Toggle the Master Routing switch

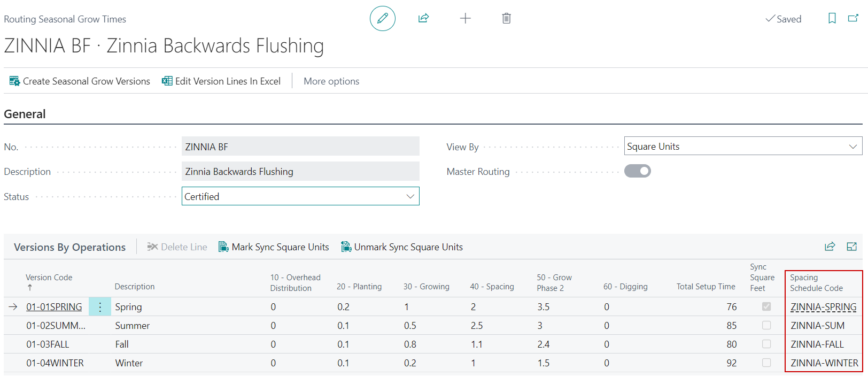pos(637,171)
